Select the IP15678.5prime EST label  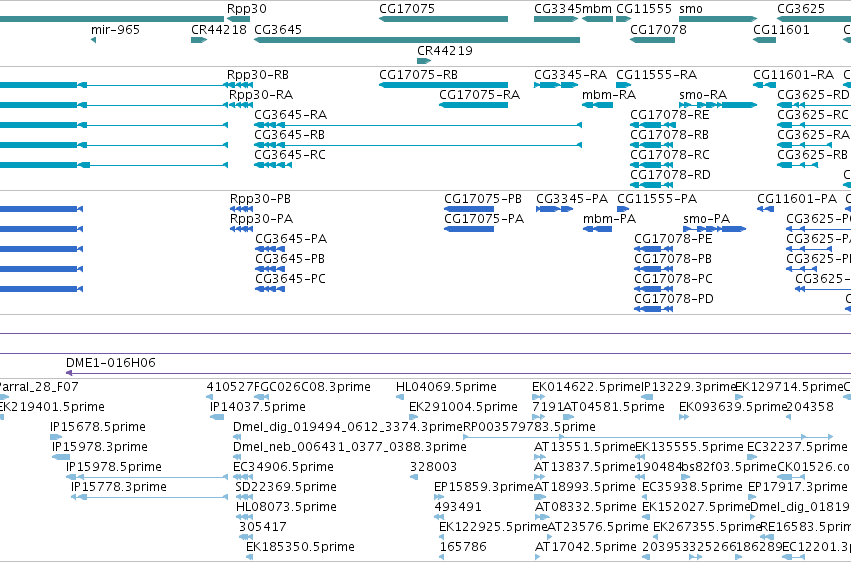point(98,426)
